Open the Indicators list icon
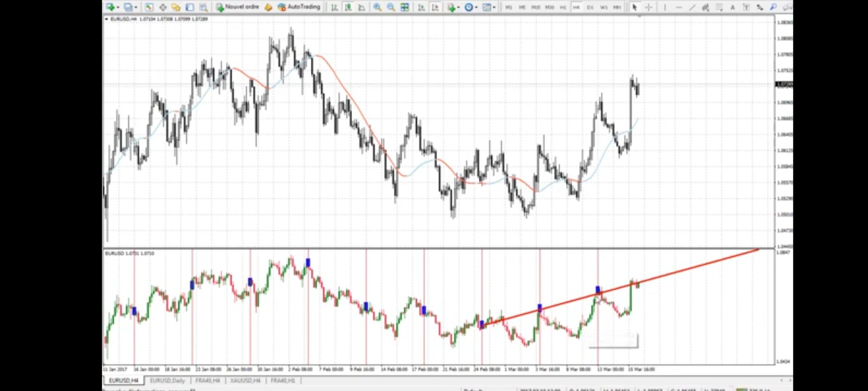 tap(451, 7)
